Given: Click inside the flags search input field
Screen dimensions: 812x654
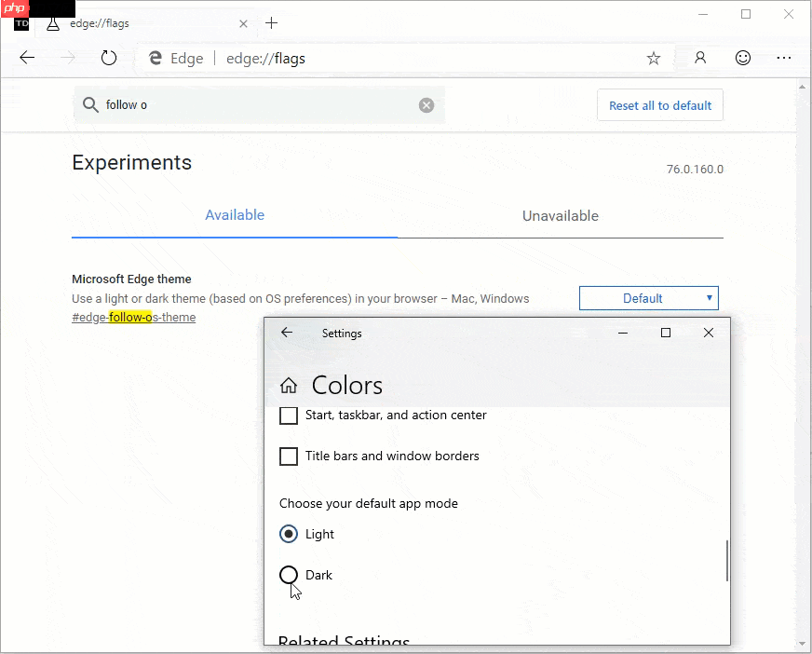Looking at the screenshot, I should pyautogui.click(x=233, y=104).
